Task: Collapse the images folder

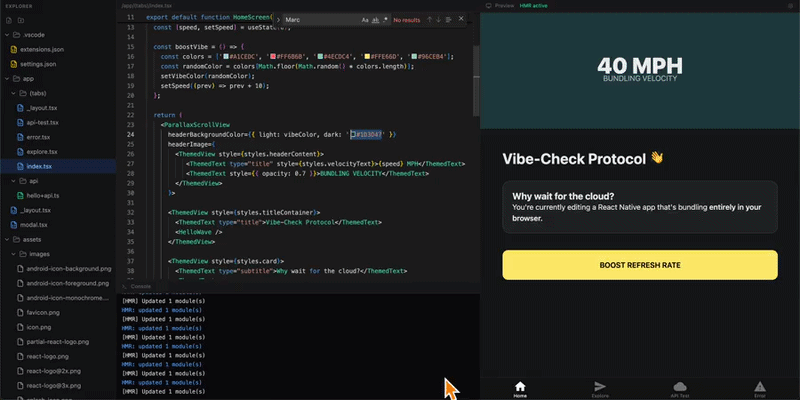Action: [20, 254]
